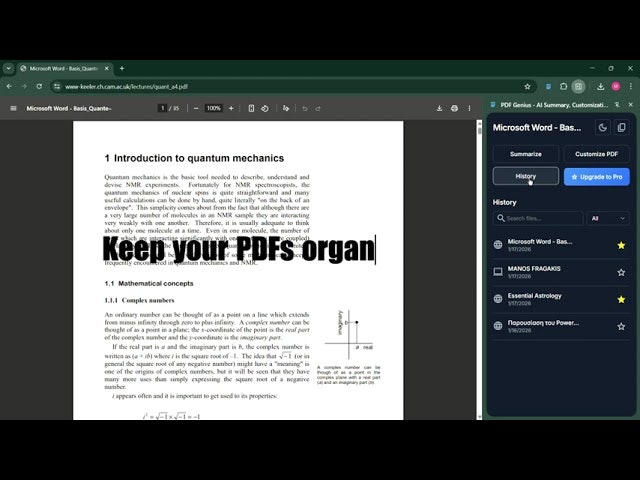Open the Chrome extensions puzzle icon
The height and width of the screenshot is (480, 640).
tap(563, 87)
